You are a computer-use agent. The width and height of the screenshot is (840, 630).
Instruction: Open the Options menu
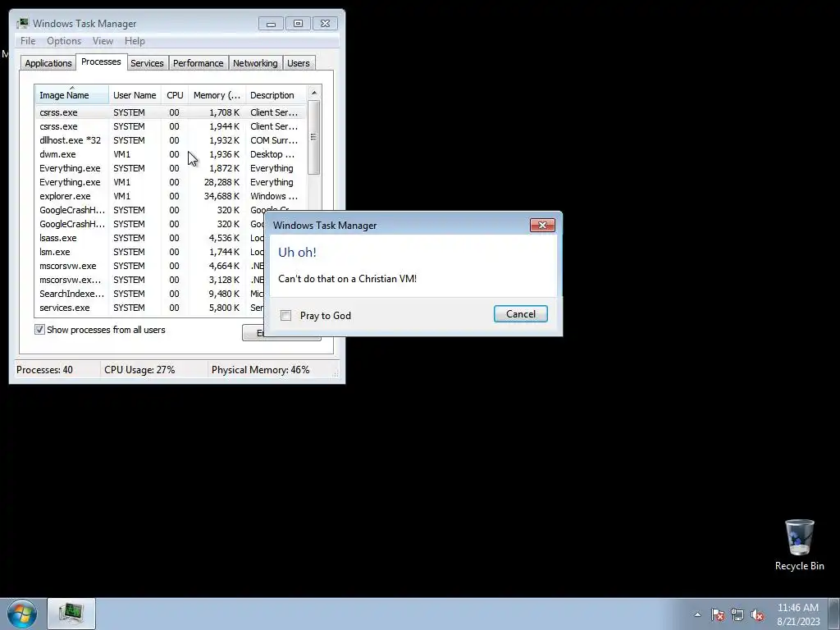(64, 41)
